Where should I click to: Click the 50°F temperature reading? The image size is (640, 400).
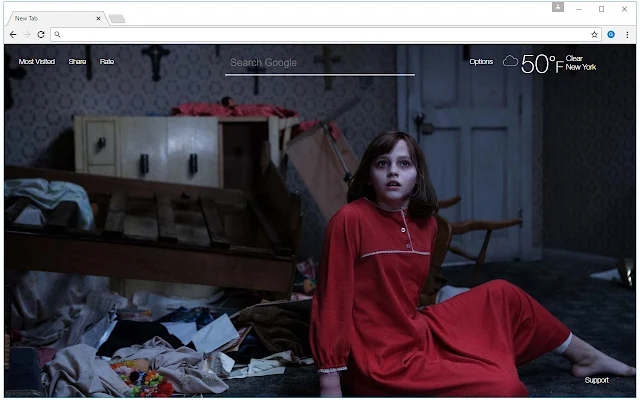[542, 64]
